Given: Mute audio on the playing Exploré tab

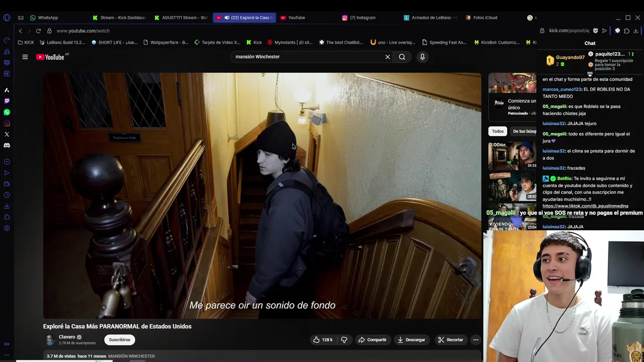Looking at the screenshot, I should tap(227, 18).
